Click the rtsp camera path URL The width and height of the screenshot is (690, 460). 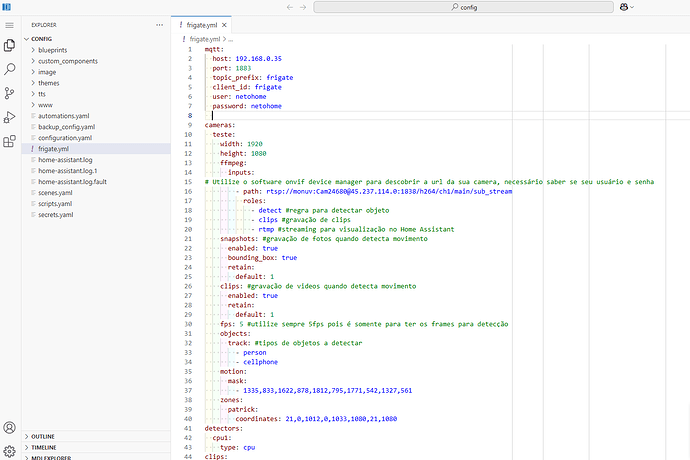[x=389, y=191]
